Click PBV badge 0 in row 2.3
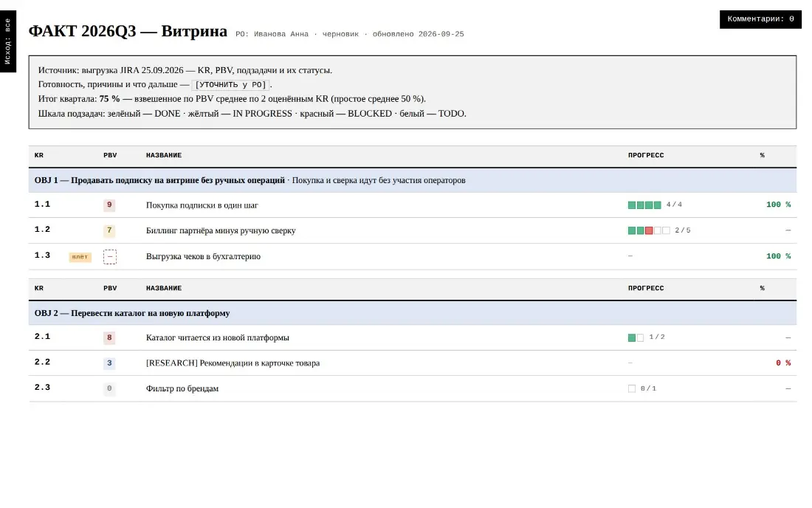 109,388
